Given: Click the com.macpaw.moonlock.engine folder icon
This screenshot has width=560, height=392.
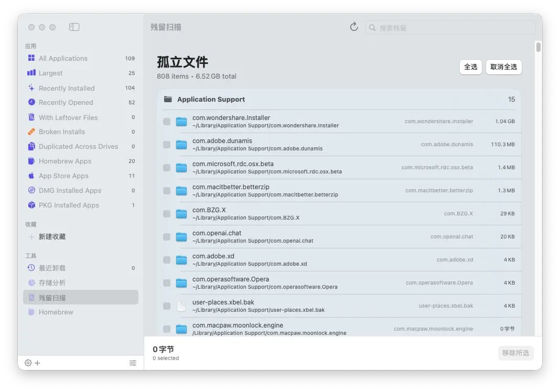Looking at the screenshot, I should 181,329.
